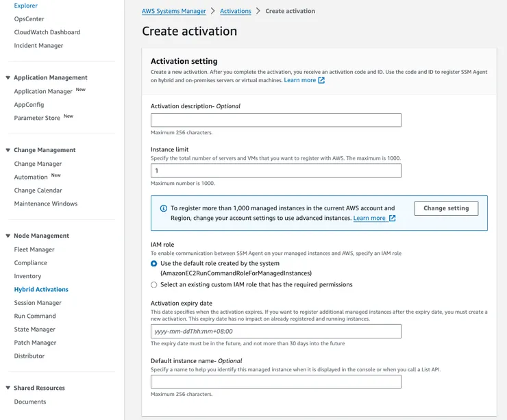Click the Default instance name field
Screen dimensions: 507x420
275,382
